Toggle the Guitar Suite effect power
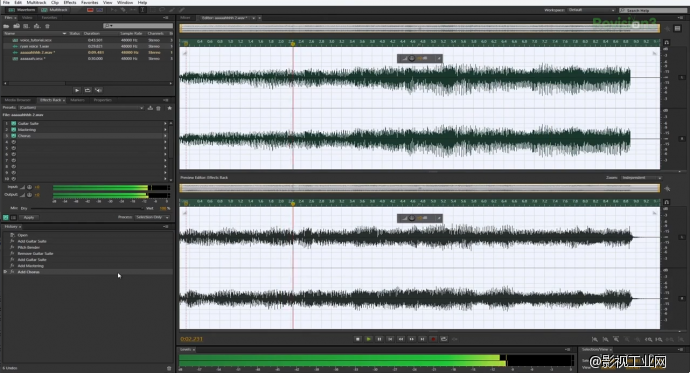This screenshot has width=690, height=373. [14, 124]
